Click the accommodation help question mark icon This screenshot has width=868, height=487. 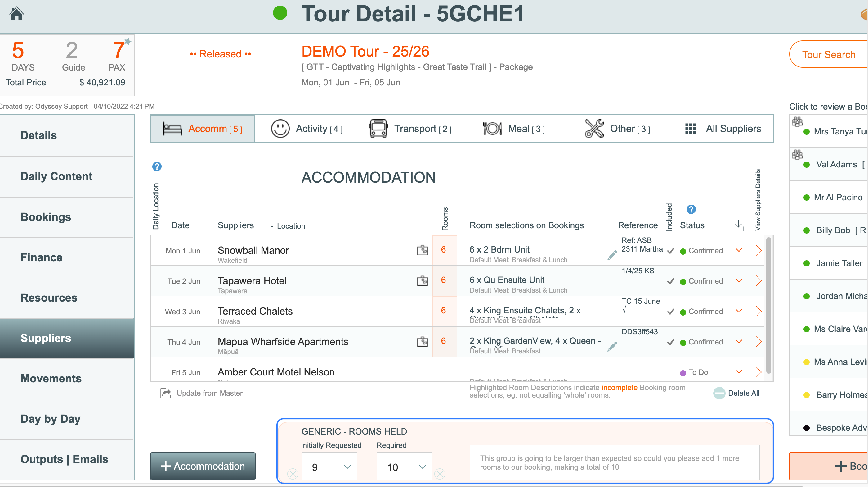(157, 166)
